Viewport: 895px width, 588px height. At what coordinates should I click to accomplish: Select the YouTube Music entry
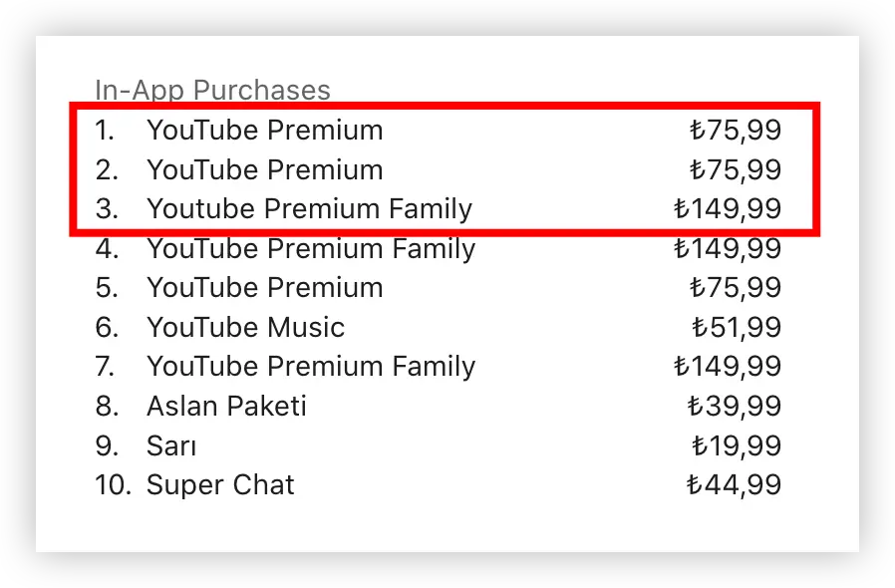pos(245,327)
